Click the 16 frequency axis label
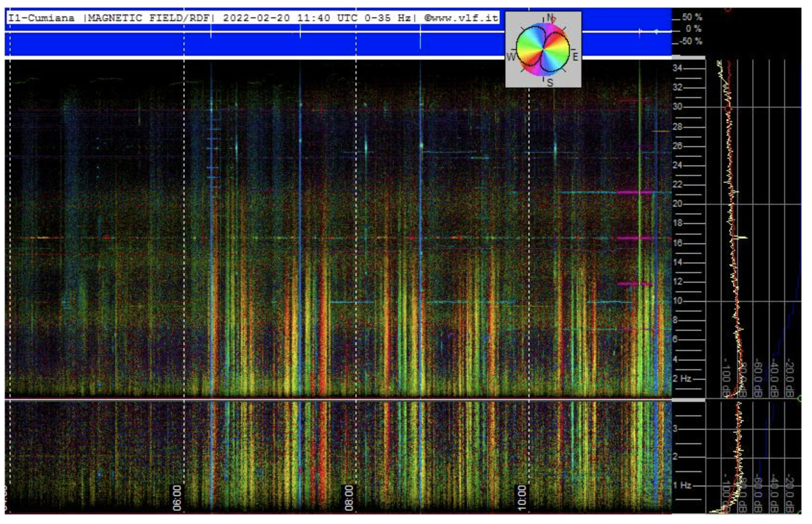Viewport: 812px width, 524px height. click(x=677, y=243)
